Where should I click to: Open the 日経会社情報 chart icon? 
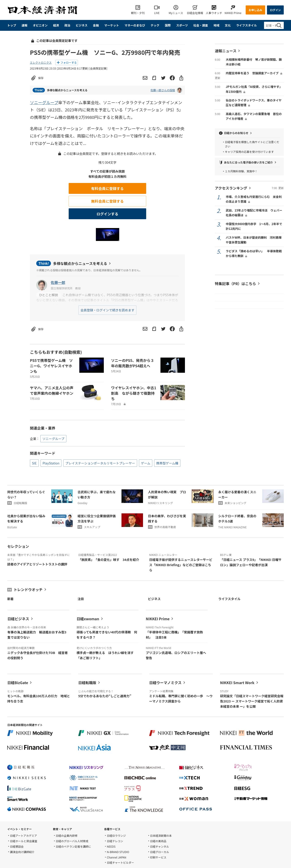(x=195, y=7)
